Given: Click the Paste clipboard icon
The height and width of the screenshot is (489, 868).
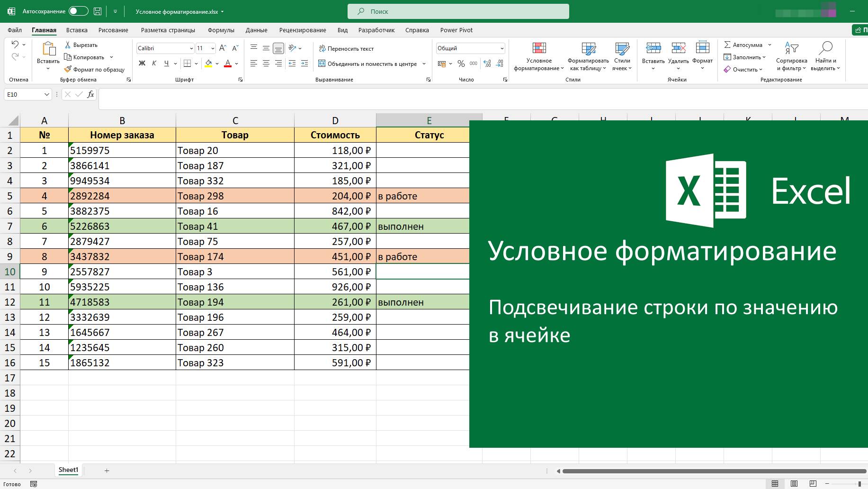Looking at the screenshot, I should pyautogui.click(x=48, y=48).
